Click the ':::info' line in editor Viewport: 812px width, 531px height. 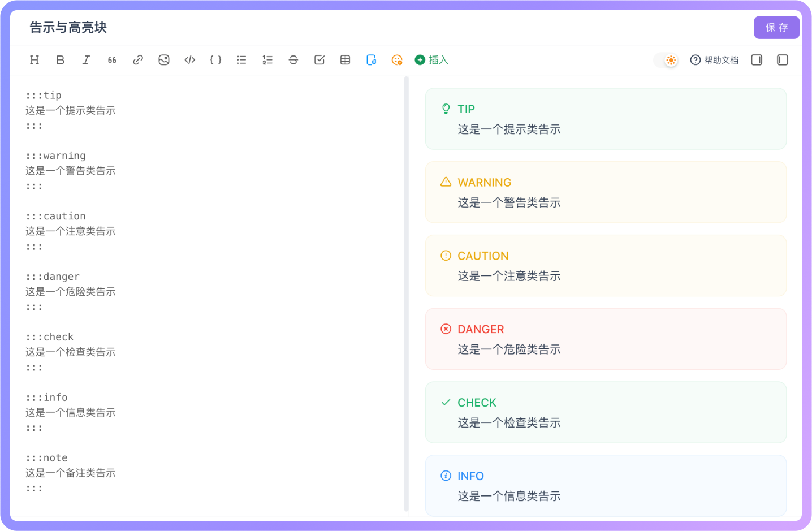pos(46,398)
